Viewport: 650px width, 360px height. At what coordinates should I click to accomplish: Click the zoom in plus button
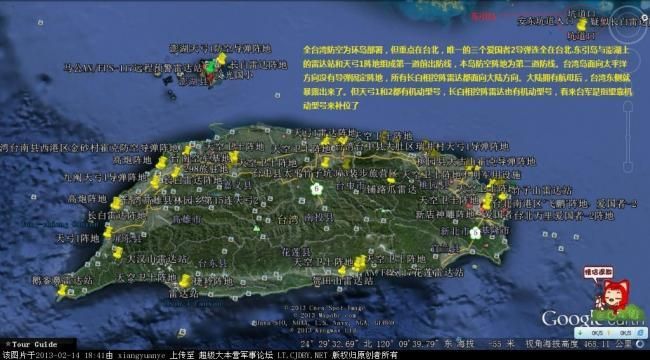pyautogui.click(x=628, y=106)
